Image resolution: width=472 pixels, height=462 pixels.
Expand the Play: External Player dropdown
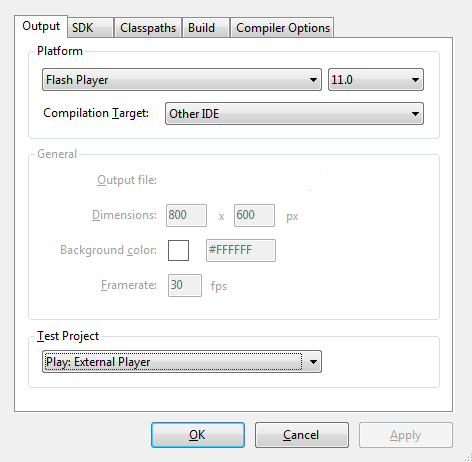click(x=182, y=361)
